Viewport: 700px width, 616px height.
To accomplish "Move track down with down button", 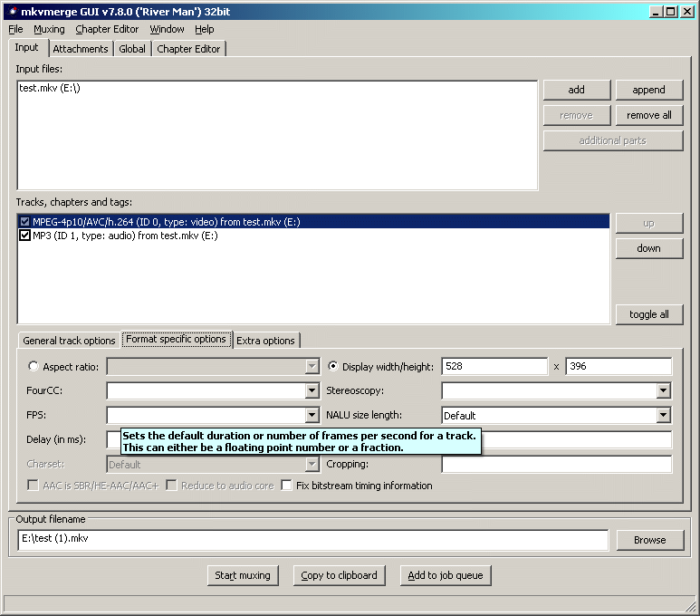I will point(648,248).
